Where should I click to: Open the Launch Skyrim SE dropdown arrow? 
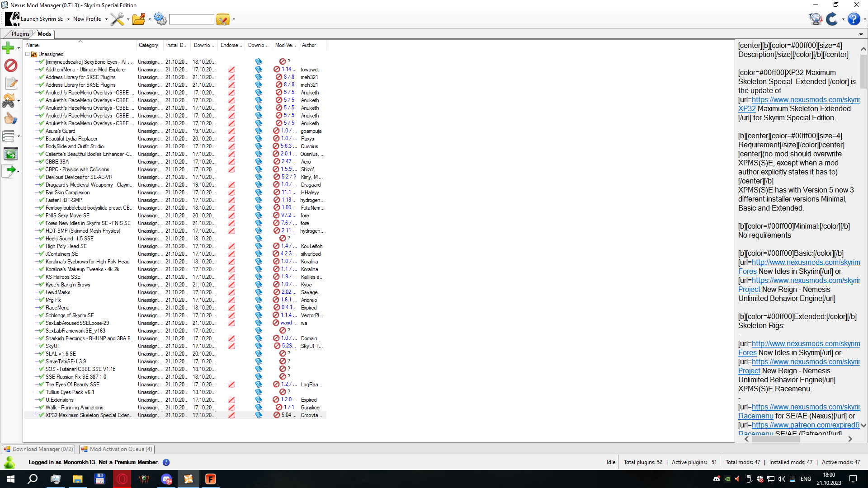pyautogui.click(x=68, y=19)
